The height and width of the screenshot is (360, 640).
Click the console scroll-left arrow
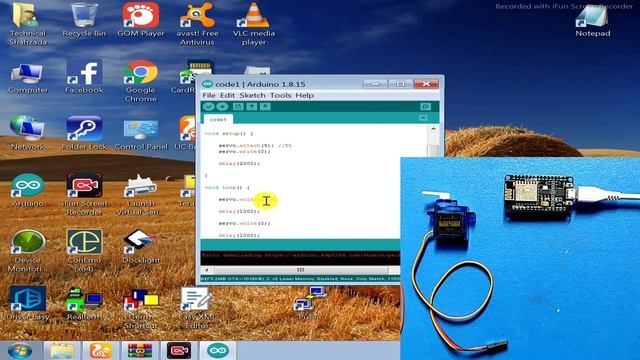click(207, 270)
